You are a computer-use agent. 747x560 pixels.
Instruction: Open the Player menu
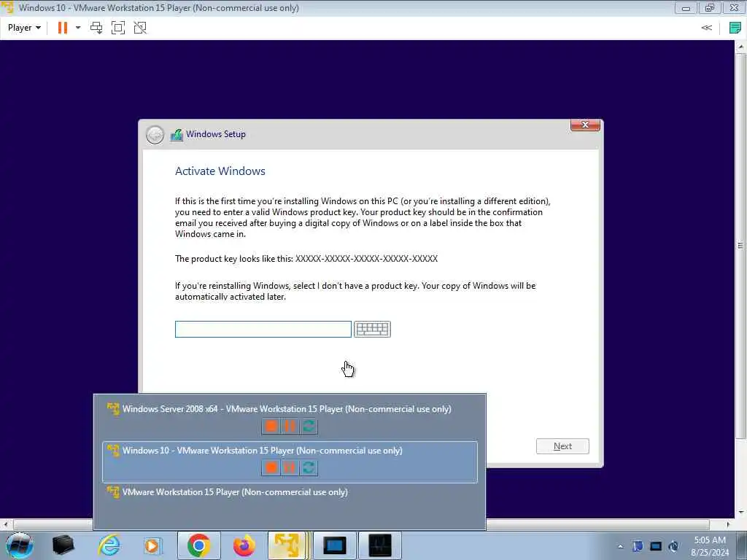tap(24, 28)
